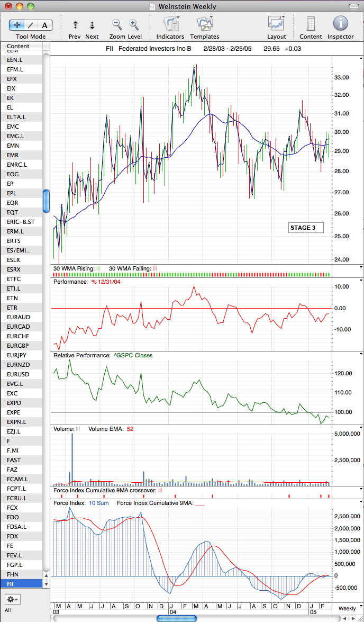The width and height of the screenshot is (364, 622).
Task: Select FII in the symbol list
Action: [x=21, y=583]
